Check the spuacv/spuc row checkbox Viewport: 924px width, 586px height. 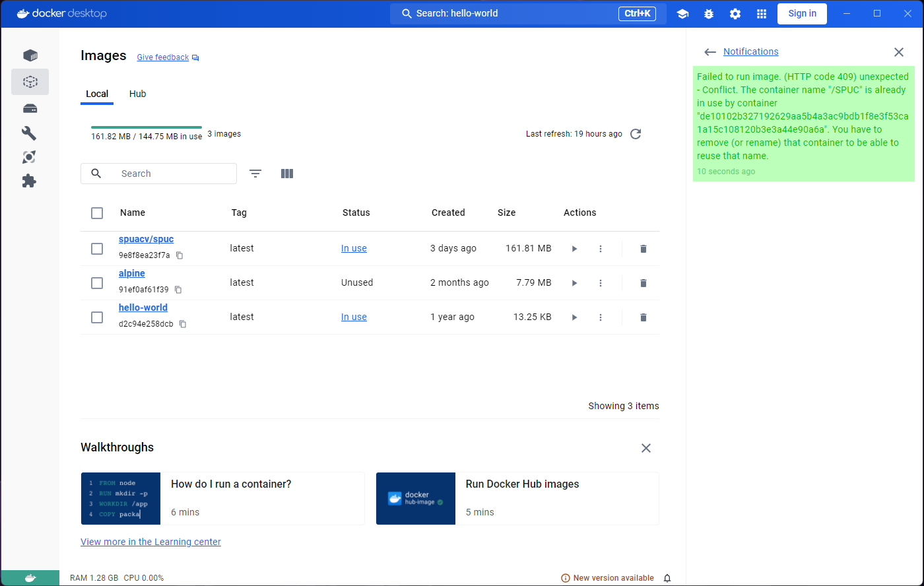point(97,249)
